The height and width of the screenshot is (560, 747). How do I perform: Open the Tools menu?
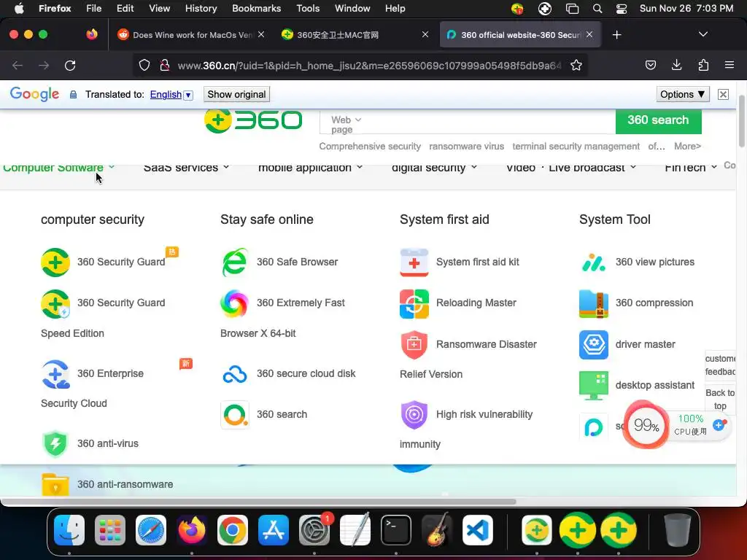click(308, 9)
